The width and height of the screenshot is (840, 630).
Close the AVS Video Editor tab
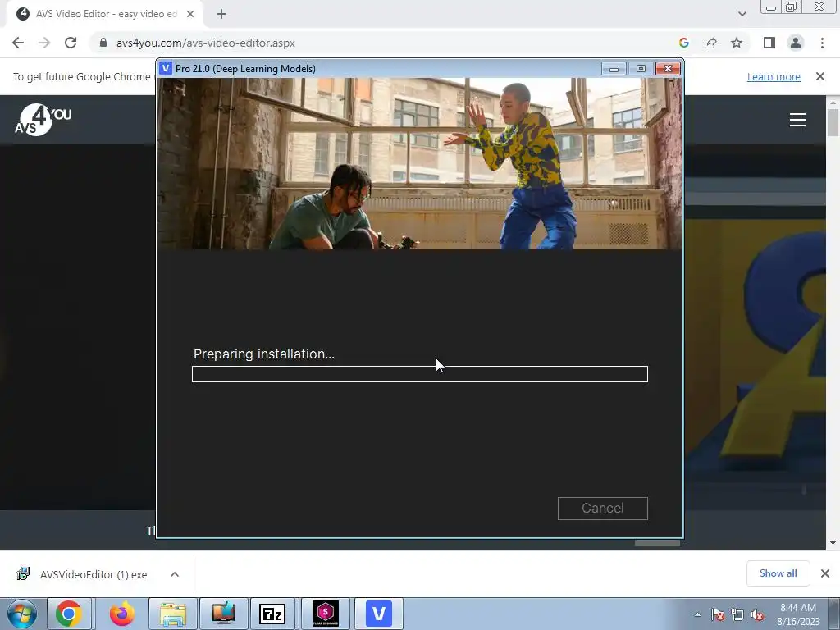click(190, 14)
